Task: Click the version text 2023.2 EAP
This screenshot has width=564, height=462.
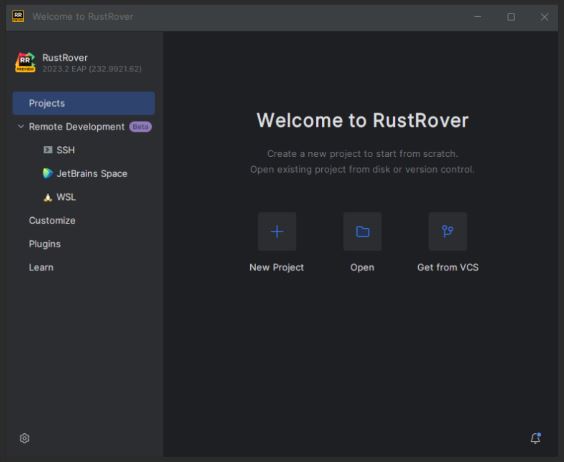Action: click(92, 69)
